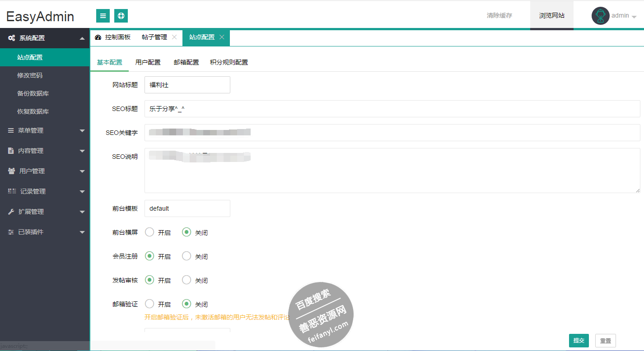Click the hamburger menu toggle icon
This screenshot has height=351, width=644.
coord(103,16)
